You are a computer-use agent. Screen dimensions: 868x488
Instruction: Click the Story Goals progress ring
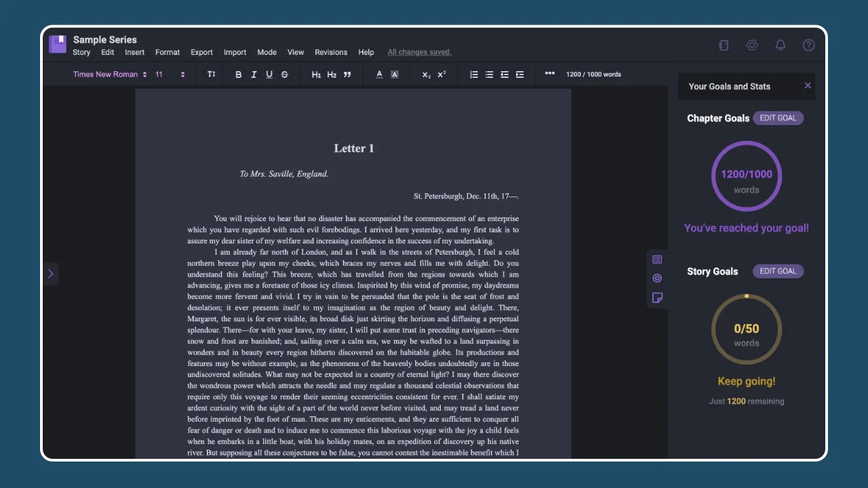pos(747,329)
